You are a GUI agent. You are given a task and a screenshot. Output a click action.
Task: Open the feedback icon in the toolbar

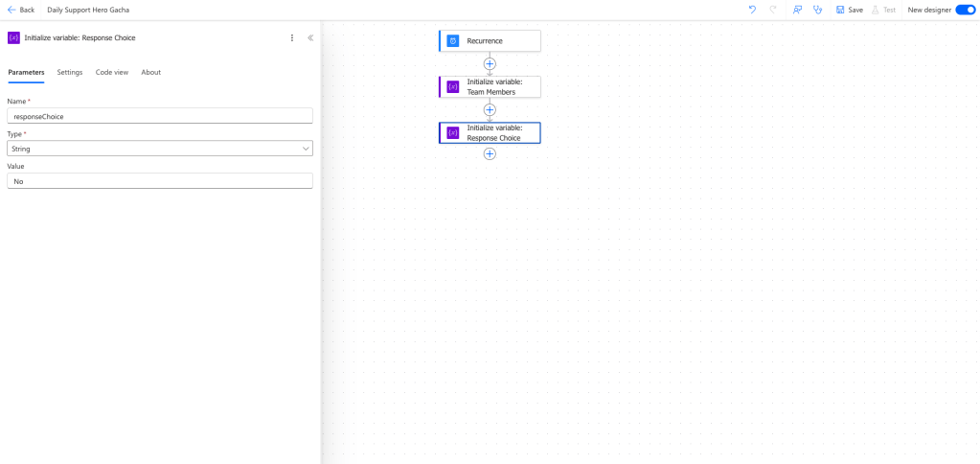[x=797, y=10]
